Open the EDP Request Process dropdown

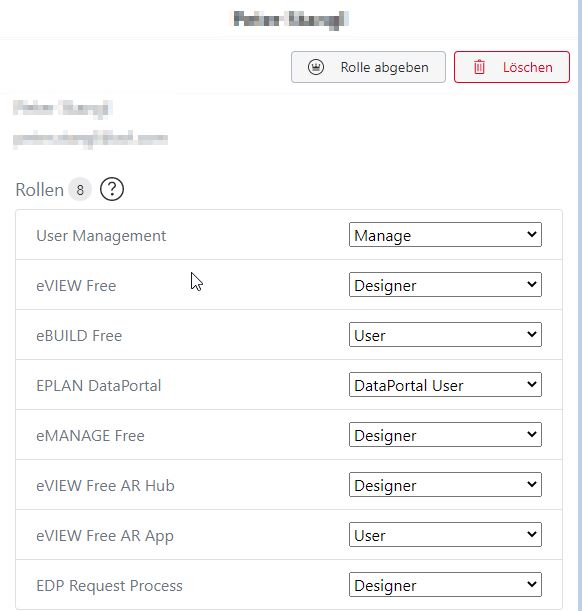pos(445,585)
